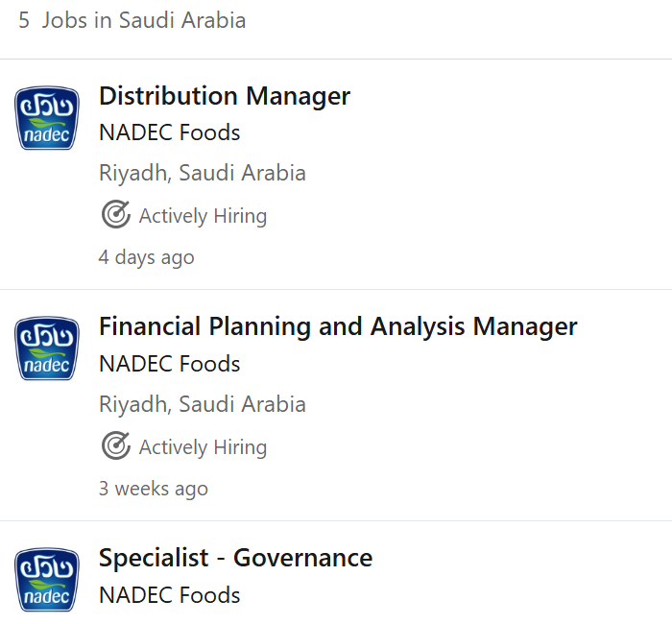Click NADEC logo beside Financial Planning job
This screenshot has width=672, height=624.
47,350
